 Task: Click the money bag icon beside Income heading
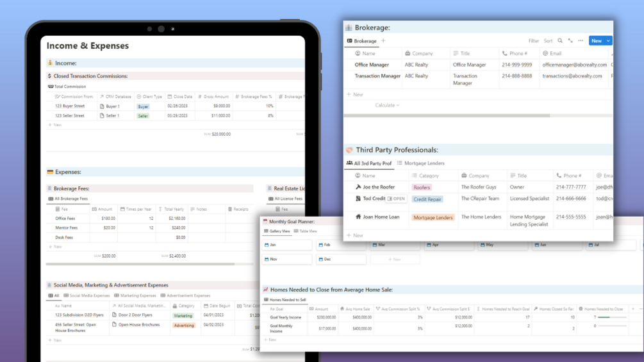tap(50, 63)
